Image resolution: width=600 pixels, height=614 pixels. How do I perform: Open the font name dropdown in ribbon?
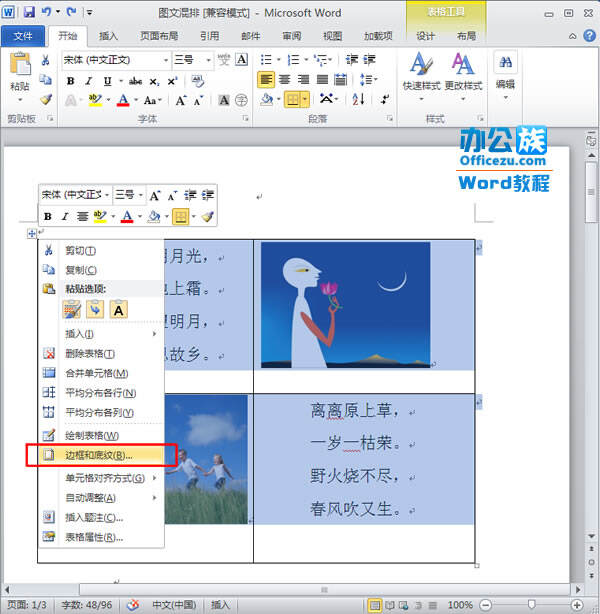click(x=166, y=60)
